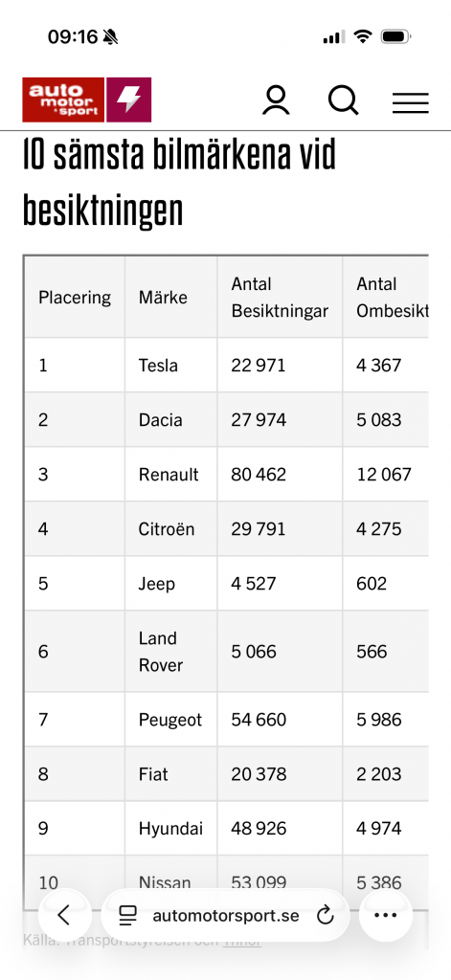
Task: Open the user account profile icon
Action: (x=276, y=100)
